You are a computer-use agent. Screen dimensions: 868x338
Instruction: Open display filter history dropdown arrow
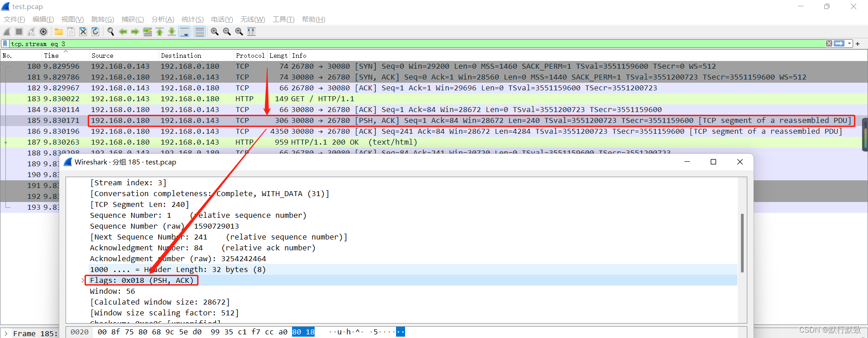pos(849,44)
